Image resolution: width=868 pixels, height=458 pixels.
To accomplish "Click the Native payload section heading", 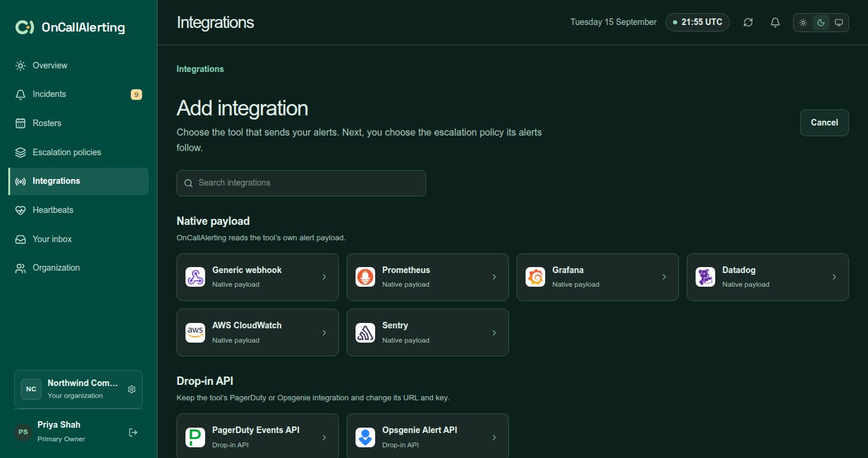I will click(213, 221).
